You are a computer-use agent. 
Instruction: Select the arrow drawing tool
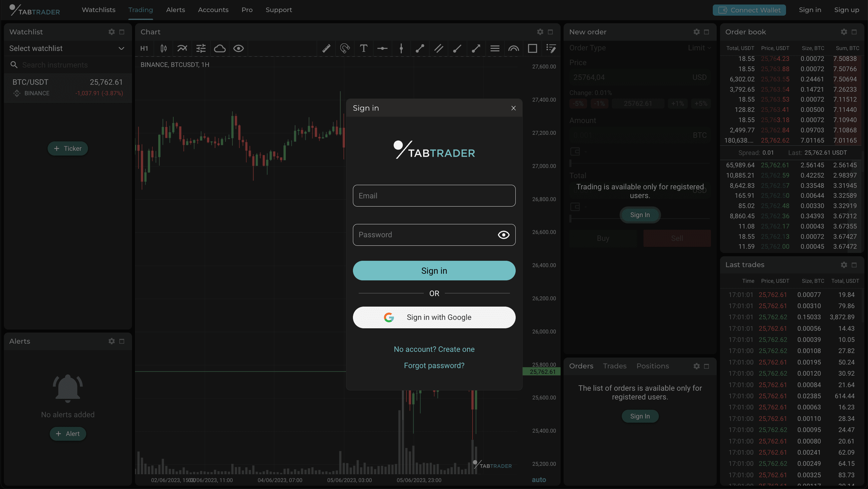click(475, 48)
